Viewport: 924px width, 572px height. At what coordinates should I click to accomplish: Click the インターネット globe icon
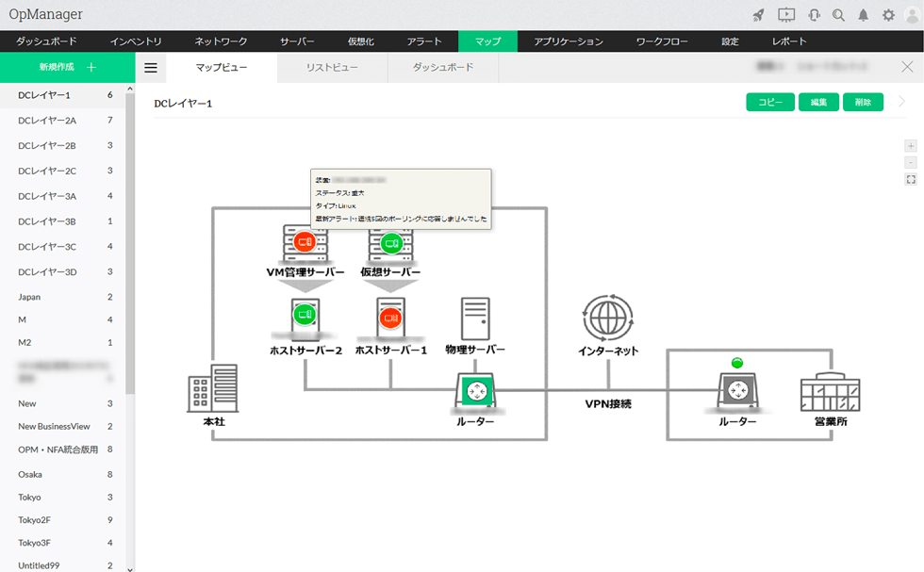pos(608,319)
